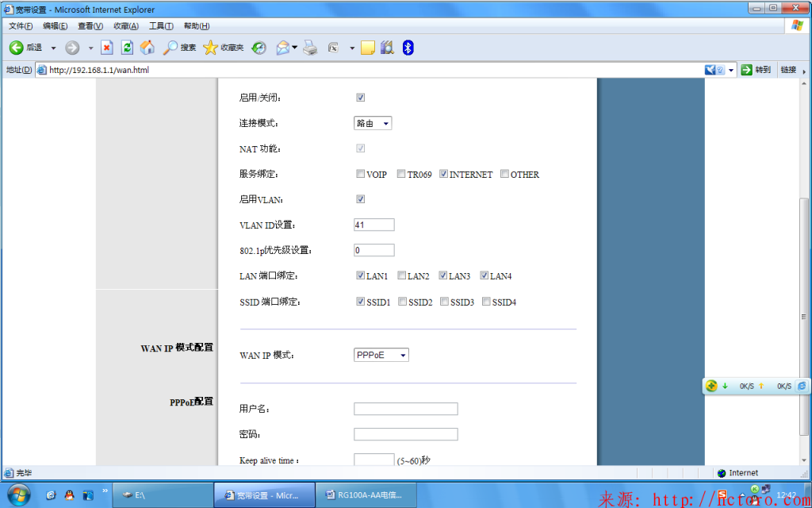The height and width of the screenshot is (508, 812).
Task: Click the grey Forward arrow button
Action: tap(72, 48)
